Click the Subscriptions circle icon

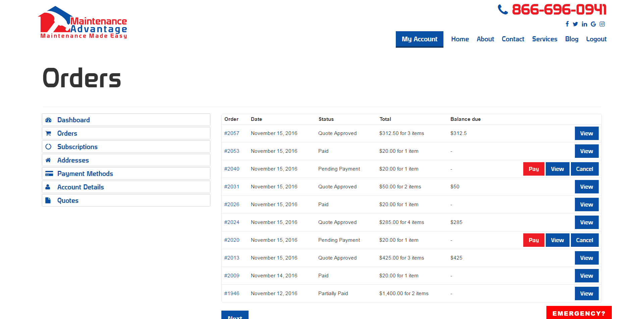(48, 147)
